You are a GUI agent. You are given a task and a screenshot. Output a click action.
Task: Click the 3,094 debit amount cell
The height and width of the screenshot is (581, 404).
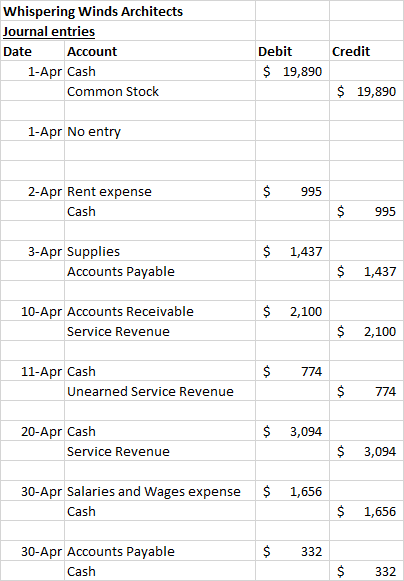point(292,431)
